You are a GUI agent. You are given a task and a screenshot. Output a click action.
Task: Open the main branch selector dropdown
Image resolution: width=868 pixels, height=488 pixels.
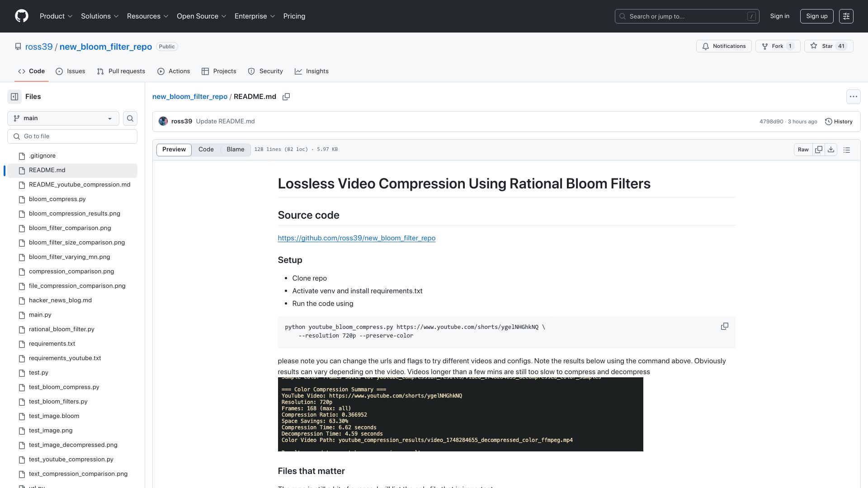tap(63, 118)
